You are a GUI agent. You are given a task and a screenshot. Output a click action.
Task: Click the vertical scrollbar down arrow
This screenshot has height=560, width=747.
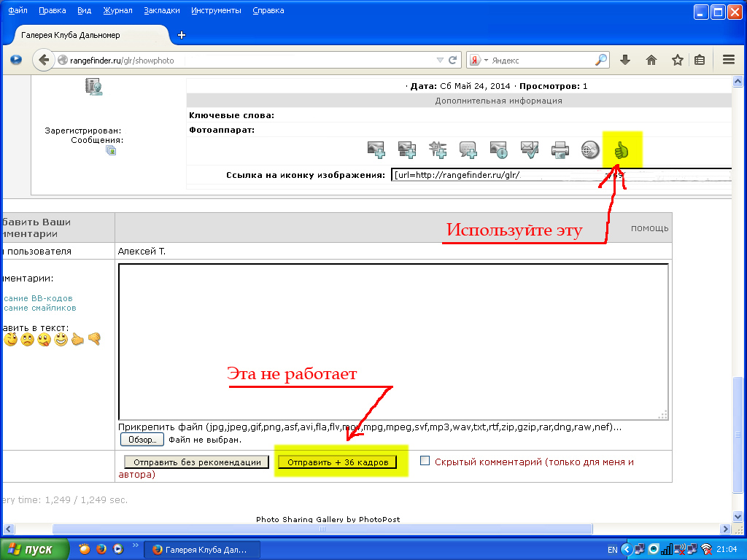point(738,516)
